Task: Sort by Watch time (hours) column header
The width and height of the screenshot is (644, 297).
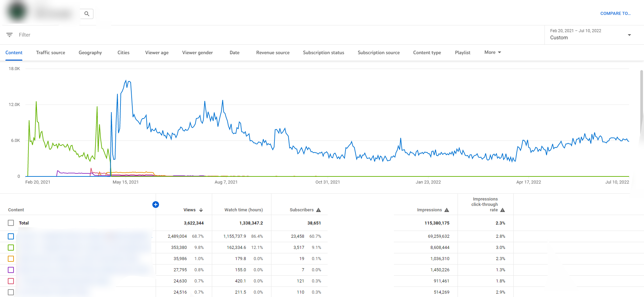Action: click(244, 210)
